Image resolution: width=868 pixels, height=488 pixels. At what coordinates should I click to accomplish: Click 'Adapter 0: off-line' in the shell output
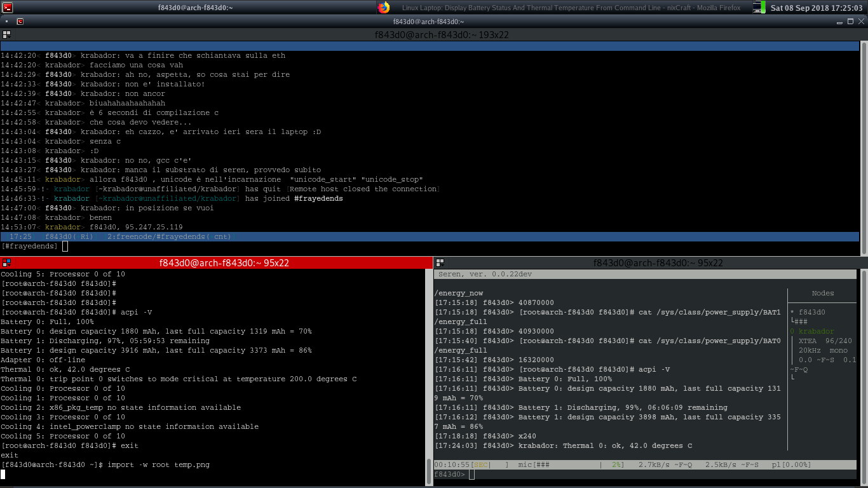pyautogui.click(x=43, y=360)
